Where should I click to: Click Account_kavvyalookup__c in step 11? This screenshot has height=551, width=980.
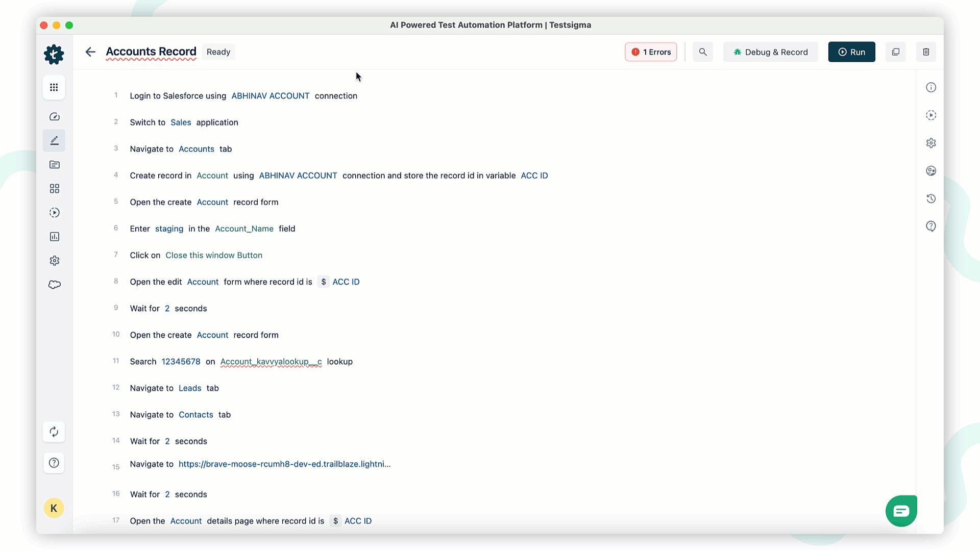click(271, 362)
